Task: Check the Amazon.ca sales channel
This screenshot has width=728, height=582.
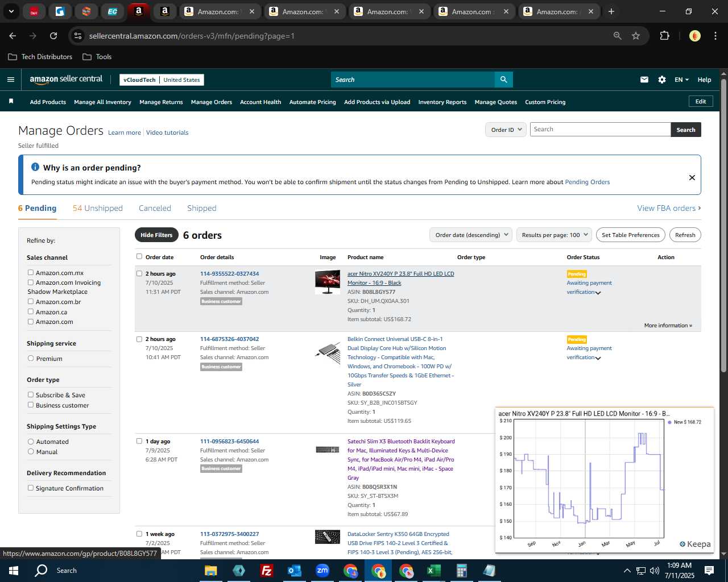Action: [x=31, y=312]
